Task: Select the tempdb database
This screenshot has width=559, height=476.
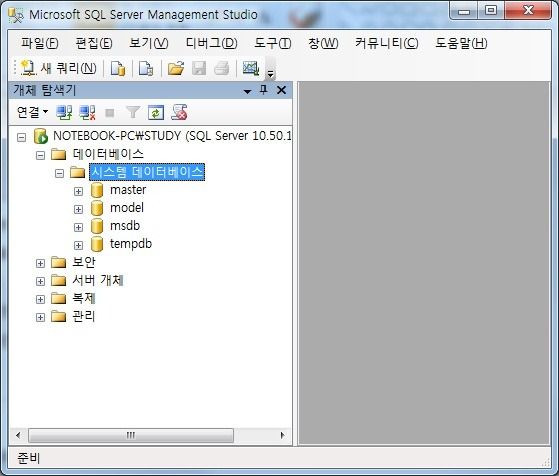Action: click(131, 244)
